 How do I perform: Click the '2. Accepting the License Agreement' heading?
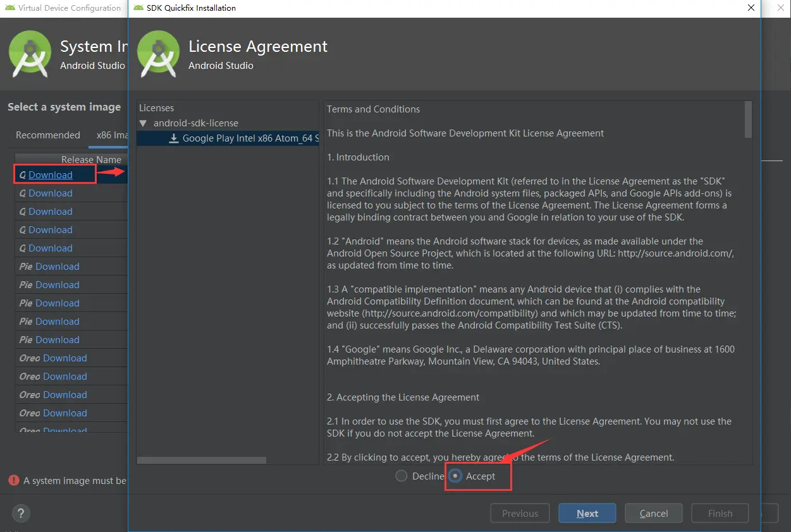[403, 397]
